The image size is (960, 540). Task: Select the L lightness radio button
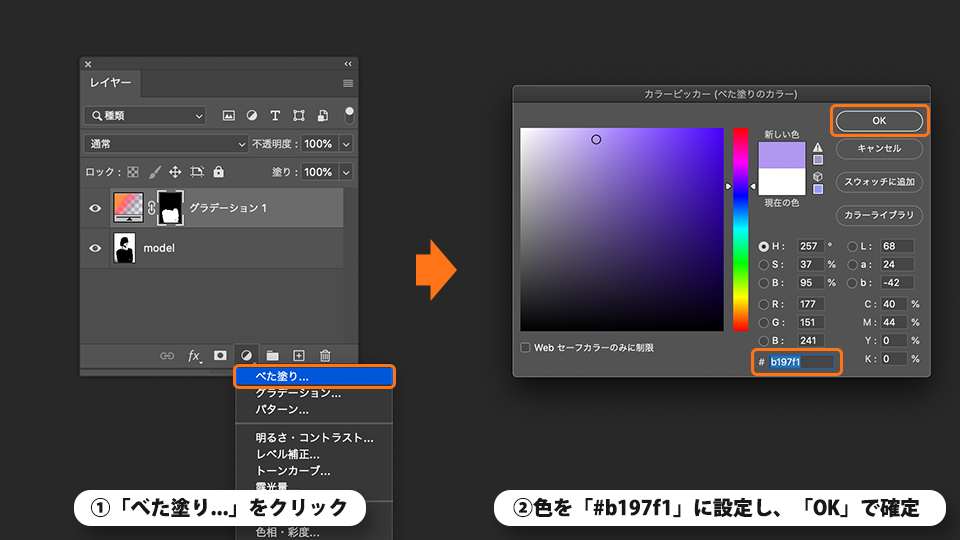(x=852, y=246)
